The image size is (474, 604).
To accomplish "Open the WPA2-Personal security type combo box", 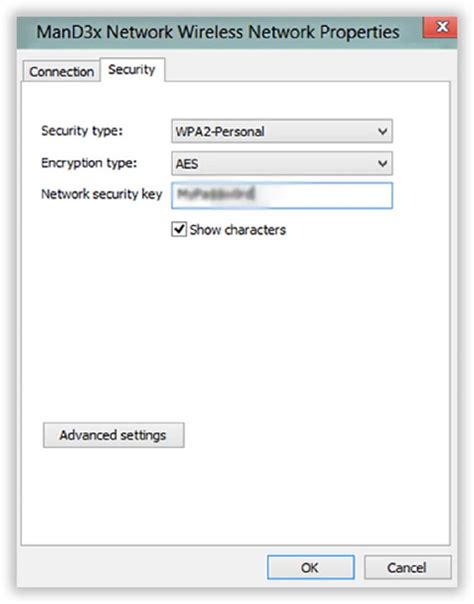I will point(282,131).
